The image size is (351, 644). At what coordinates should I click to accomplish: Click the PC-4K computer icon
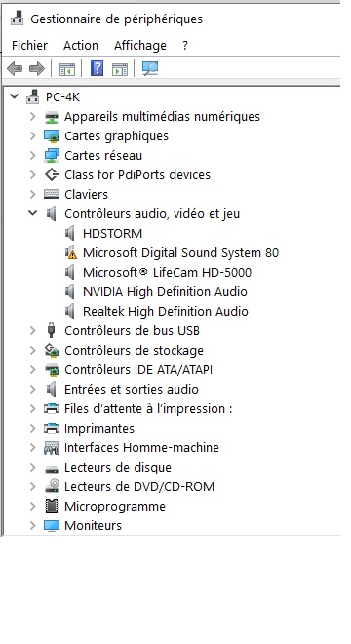(x=32, y=96)
